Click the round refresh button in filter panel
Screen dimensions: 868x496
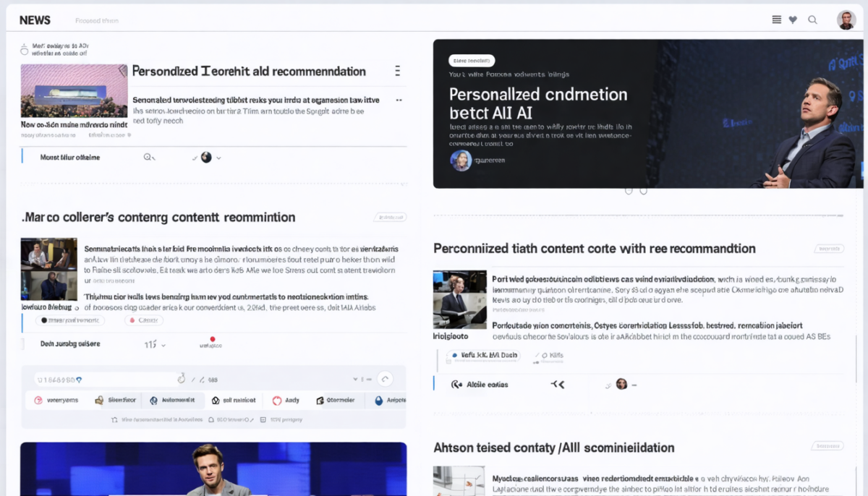point(385,378)
